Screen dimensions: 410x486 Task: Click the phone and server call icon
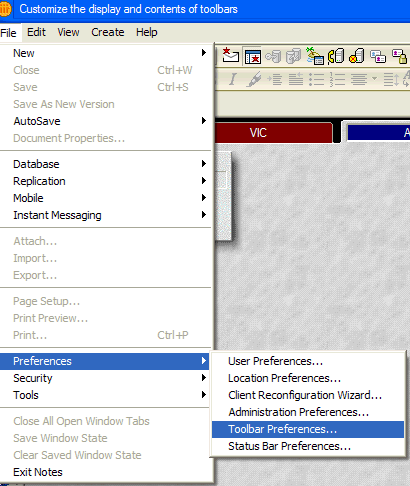[x=335, y=56]
